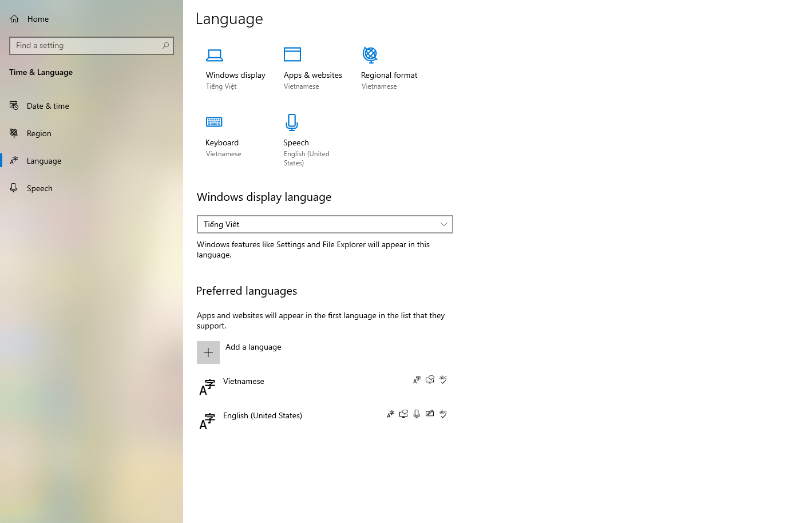Click the Apps & websites window icon
Viewport: 812px width, 523px height.
tap(292, 54)
